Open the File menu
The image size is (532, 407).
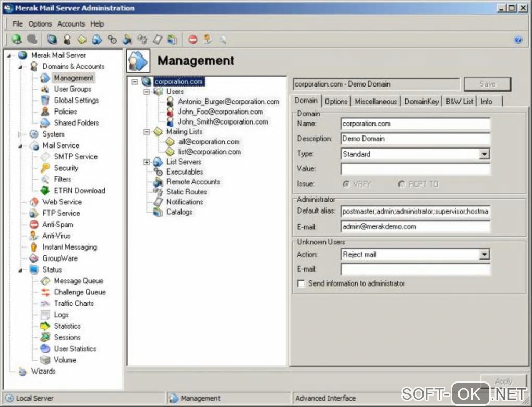coord(17,24)
